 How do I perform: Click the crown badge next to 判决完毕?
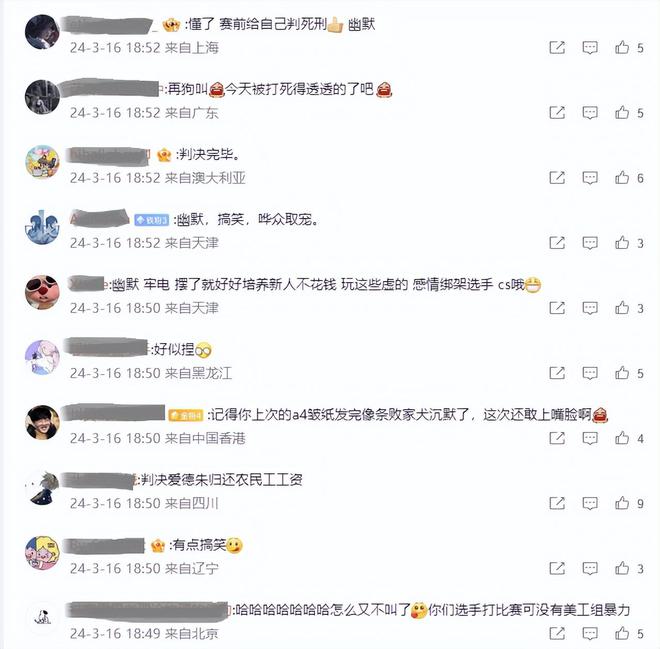tap(164, 155)
